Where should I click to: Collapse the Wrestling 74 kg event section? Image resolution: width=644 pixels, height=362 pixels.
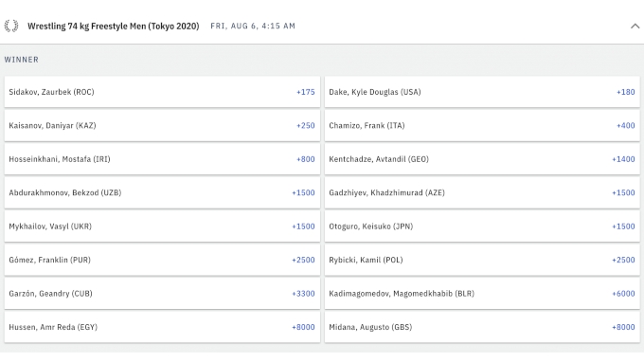coord(635,27)
